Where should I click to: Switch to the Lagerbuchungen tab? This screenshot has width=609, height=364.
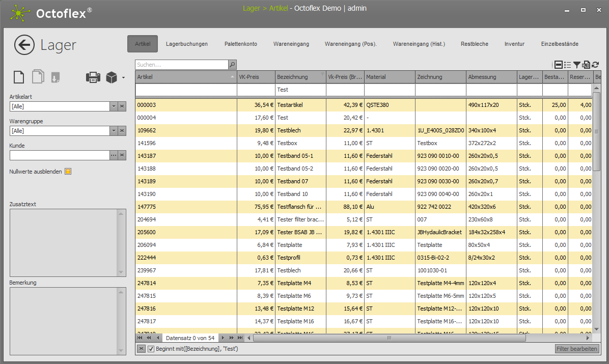click(x=186, y=44)
